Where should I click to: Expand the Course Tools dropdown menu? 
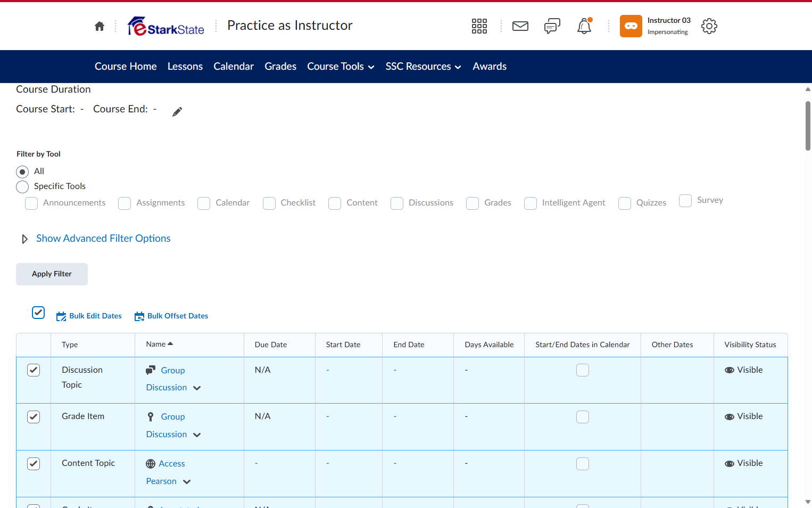[341, 67]
